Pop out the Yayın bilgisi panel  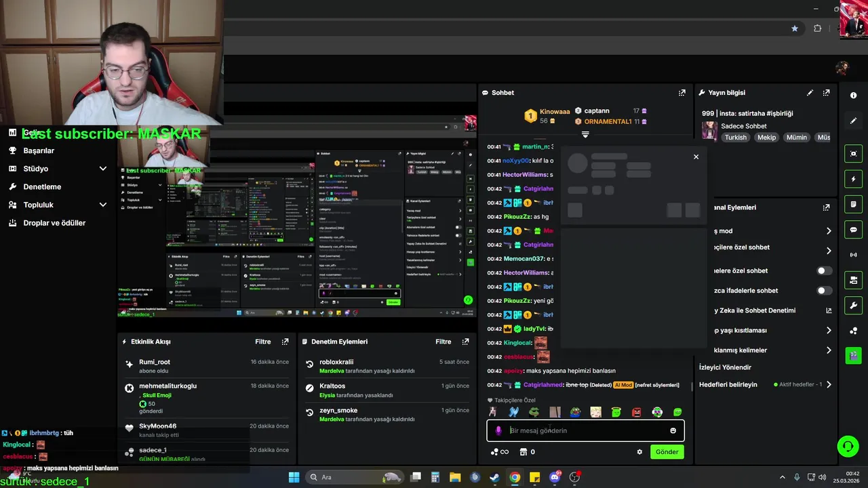[x=826, y=93]
